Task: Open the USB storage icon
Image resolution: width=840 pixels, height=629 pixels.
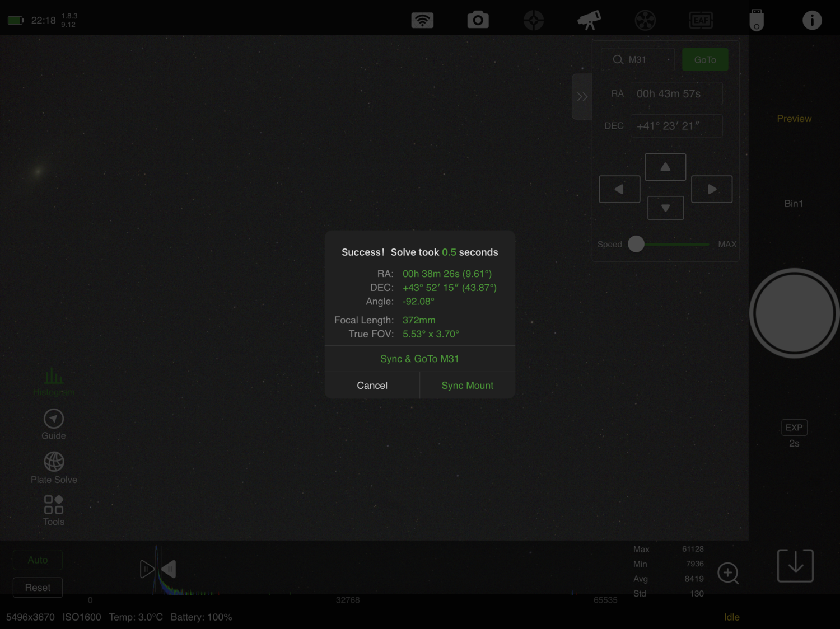Action: pyautogui.click(x=757, y=20)
